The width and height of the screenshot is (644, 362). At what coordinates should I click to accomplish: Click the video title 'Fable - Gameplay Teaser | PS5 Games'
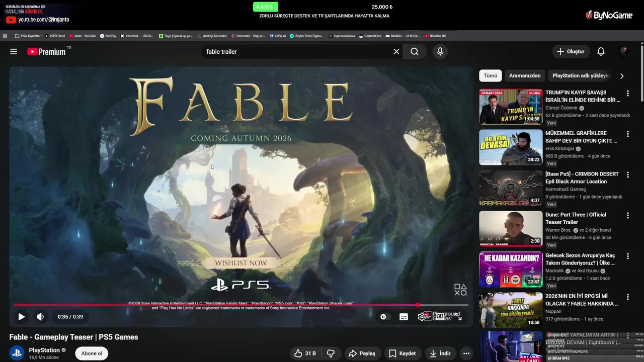pyautogui.click(x=73, y=337)
